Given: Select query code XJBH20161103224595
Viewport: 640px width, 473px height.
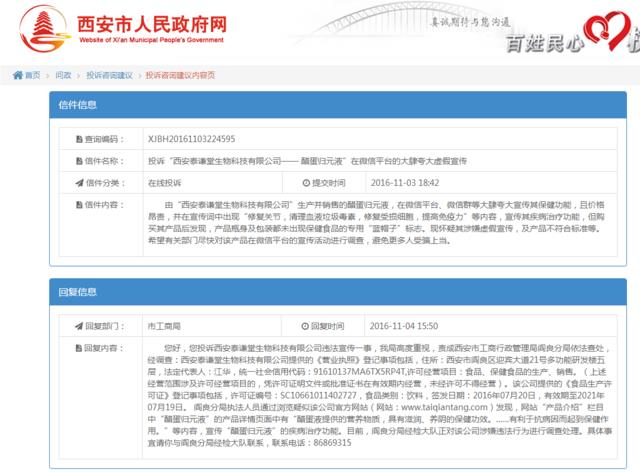Looking at the screenshot, I should click(x=191, y=139).
